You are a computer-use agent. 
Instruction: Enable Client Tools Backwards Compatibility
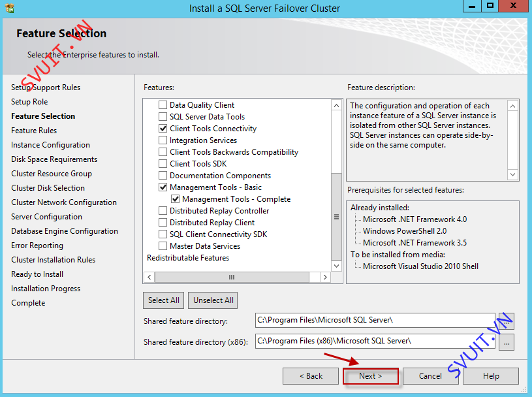(x=163, y=152)
